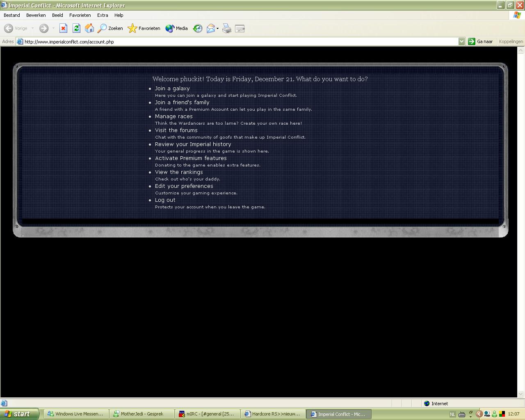Screen dimensions: 525x420
Task: Click the page icon in address bar
Action: click(20, 41)
